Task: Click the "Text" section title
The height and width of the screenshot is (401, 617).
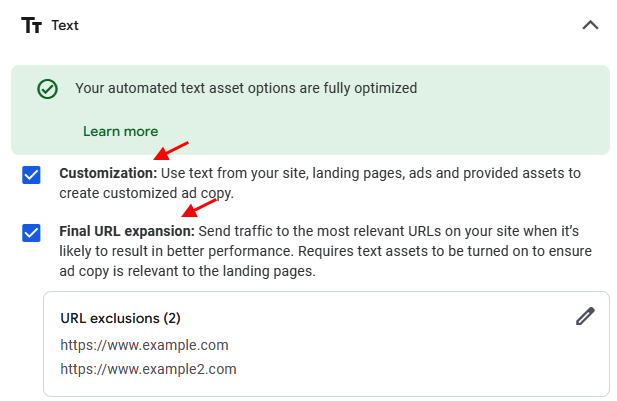Action: pos(65,25)
